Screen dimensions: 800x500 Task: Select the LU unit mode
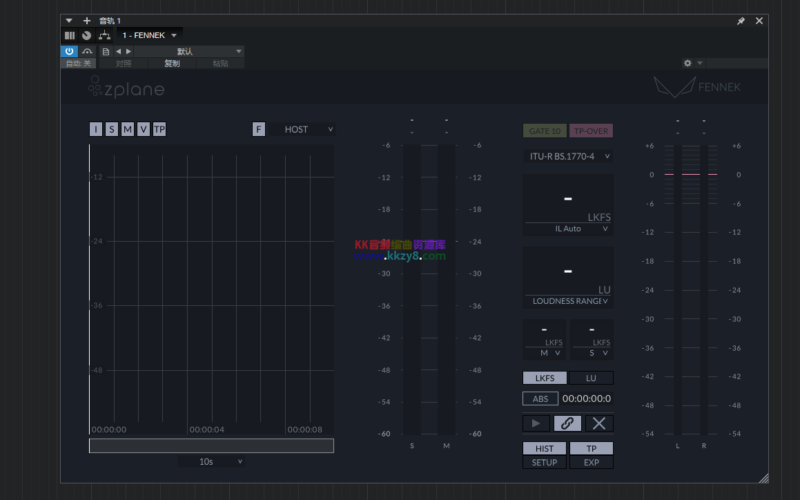[x=591, y=378]
